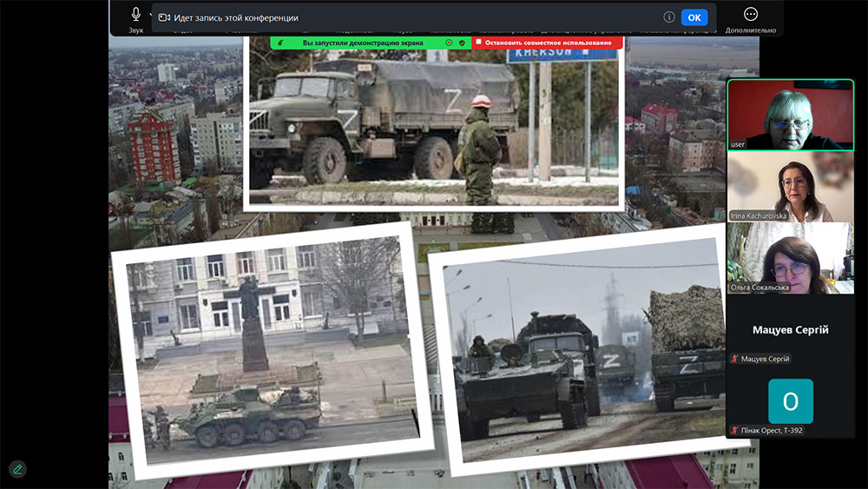Open the Дополнительно three-dots menu

click(751, 15)
